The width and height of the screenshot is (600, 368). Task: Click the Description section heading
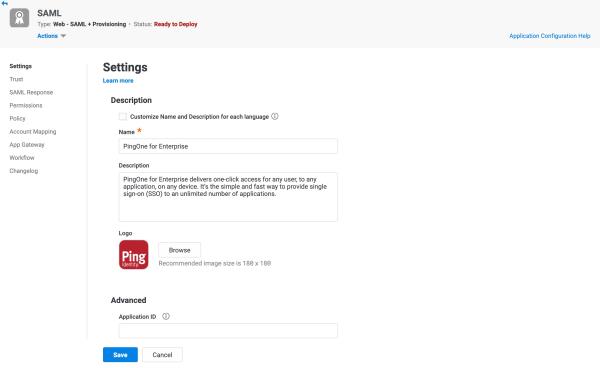[x=131, y=100]
